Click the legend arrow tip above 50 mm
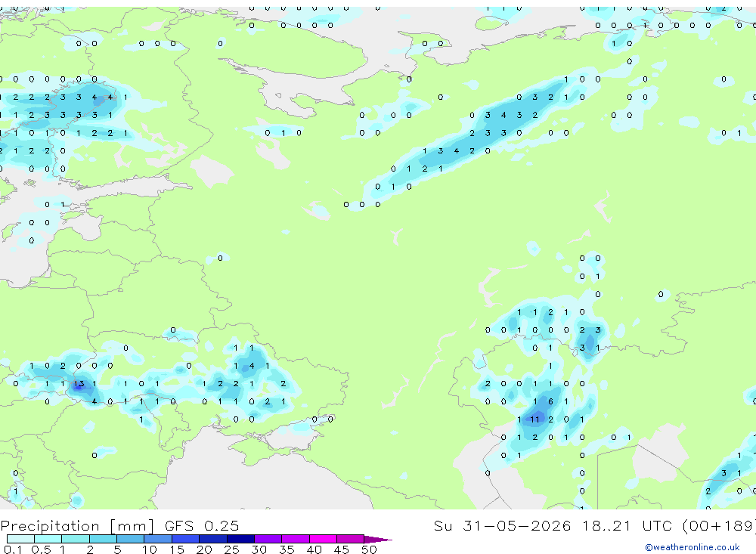 pyautogui.click(x=377, y=539)
